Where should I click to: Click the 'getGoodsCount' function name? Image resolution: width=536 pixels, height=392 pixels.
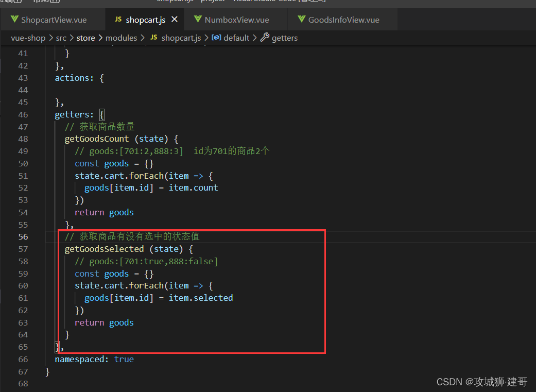coord(97,139)
